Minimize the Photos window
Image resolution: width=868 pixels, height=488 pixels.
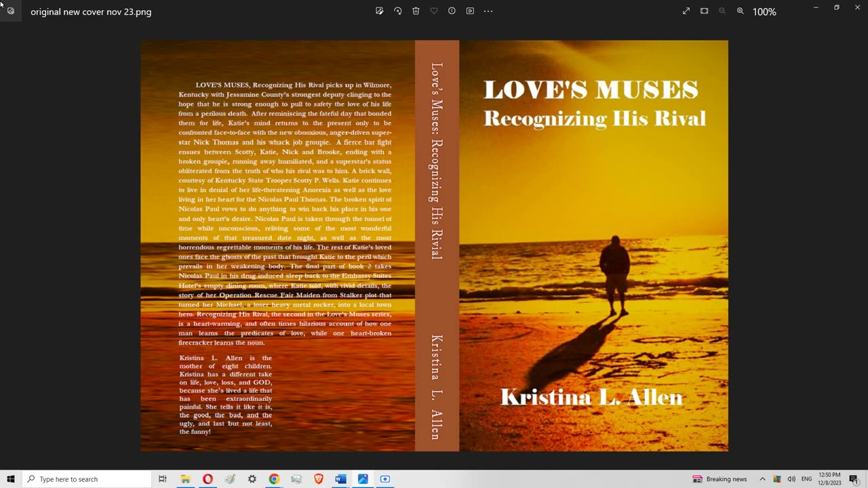816,7
